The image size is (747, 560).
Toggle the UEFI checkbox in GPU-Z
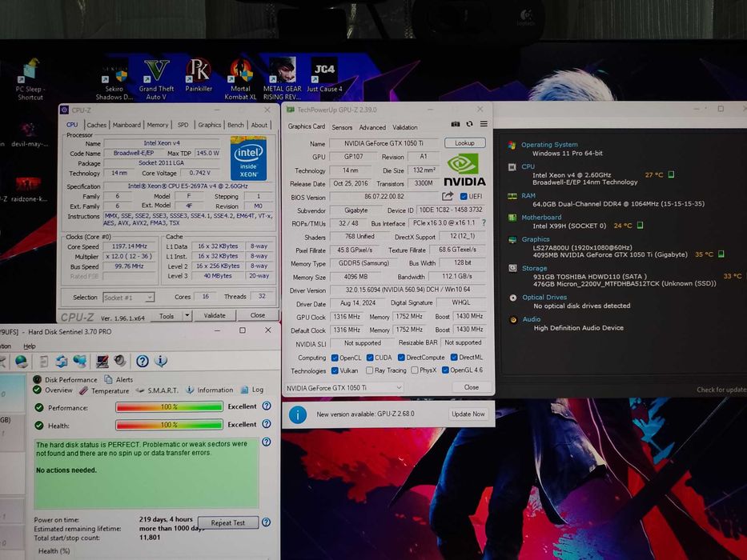pos(464,196)
